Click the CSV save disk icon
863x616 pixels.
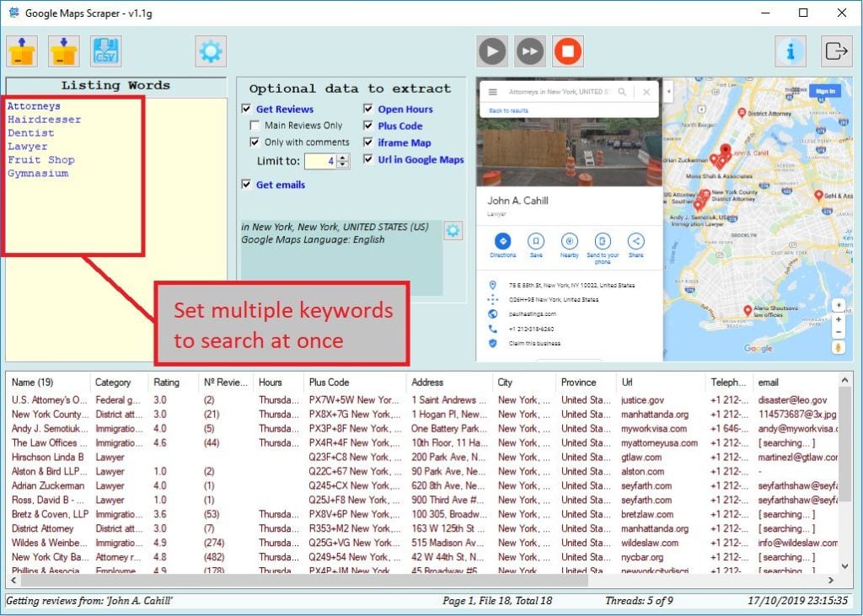(106, 51)
